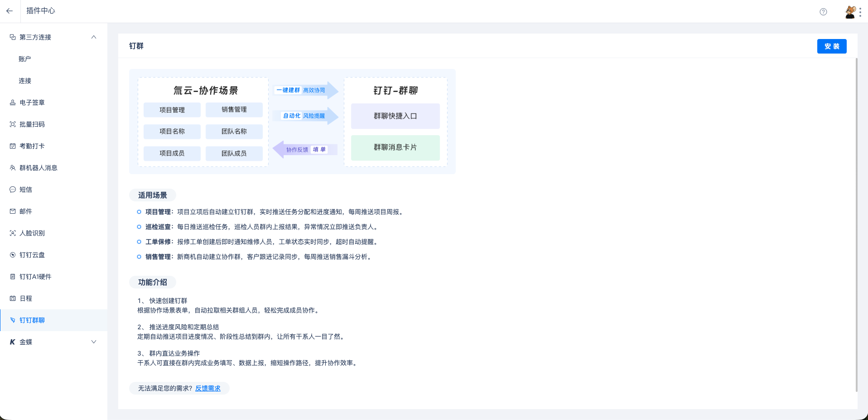868x420 pixels.
Task: Click the 巡检巡查 scenario bullet text
Action: [x=262, y=227]
